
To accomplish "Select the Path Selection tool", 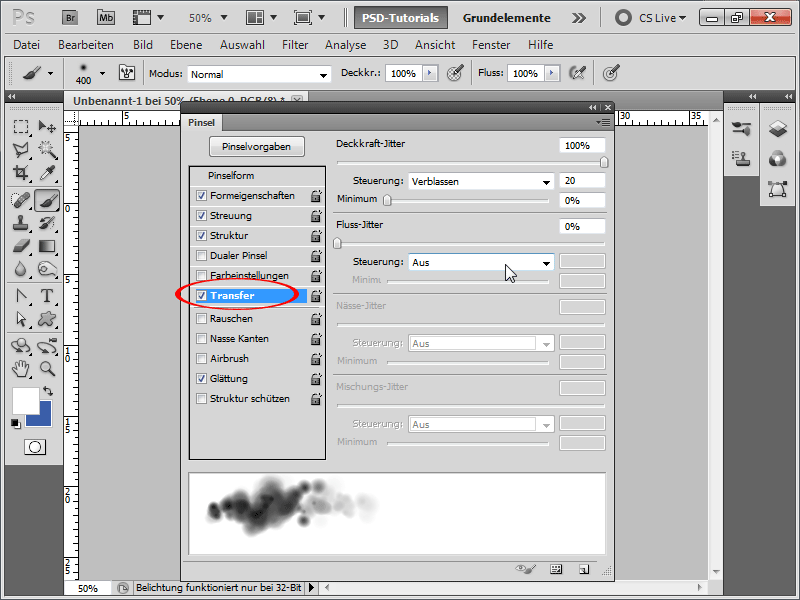I will [20, 319].
